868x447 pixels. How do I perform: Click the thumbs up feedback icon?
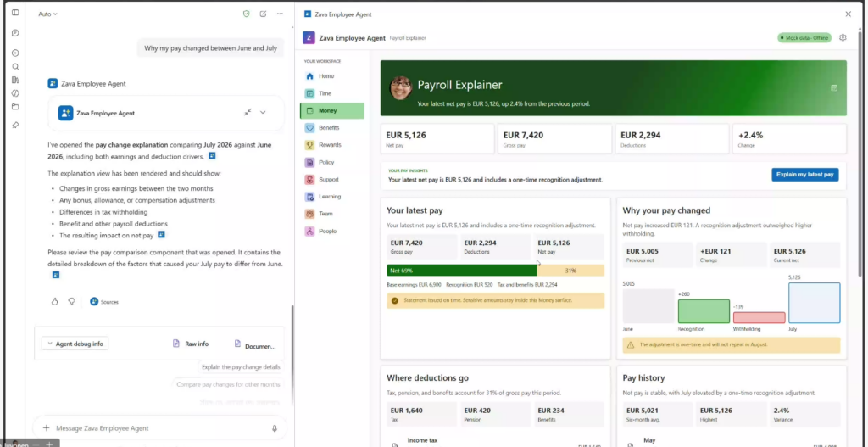pos(54,302)
